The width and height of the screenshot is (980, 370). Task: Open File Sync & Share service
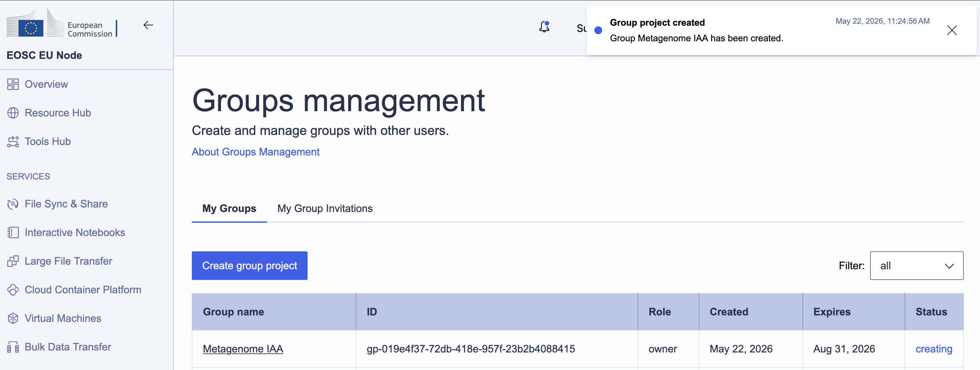pyautogui.click(x=66, y=204)
